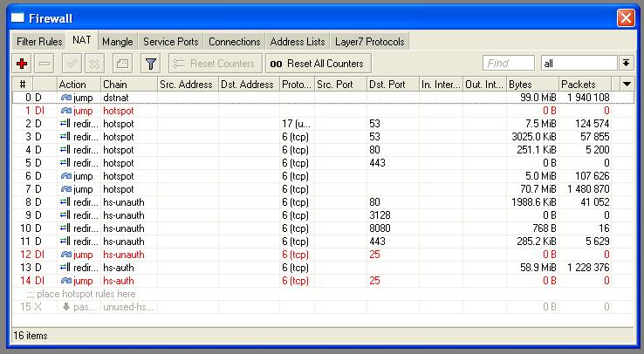Sort by the In. Inter... column header
Image resolution: width=644 pixels, height=354 pixels.
pyautogui.click(x=441, y=84)
